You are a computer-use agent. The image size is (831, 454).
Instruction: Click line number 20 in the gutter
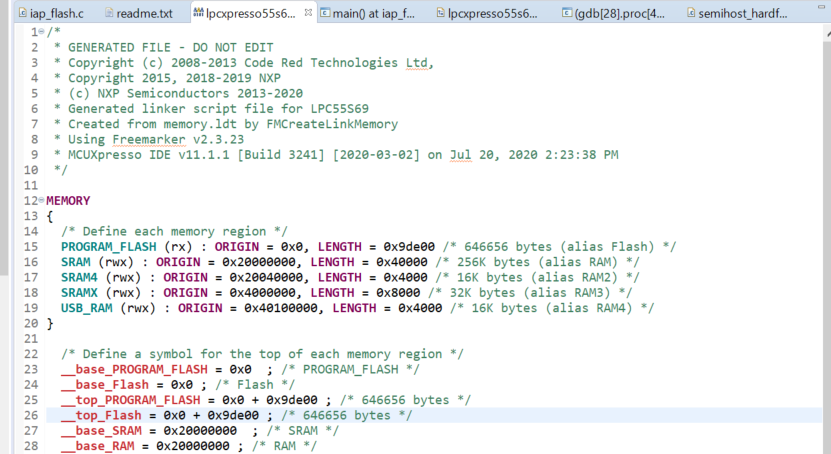pyautogui.click(x=31, y=324)
